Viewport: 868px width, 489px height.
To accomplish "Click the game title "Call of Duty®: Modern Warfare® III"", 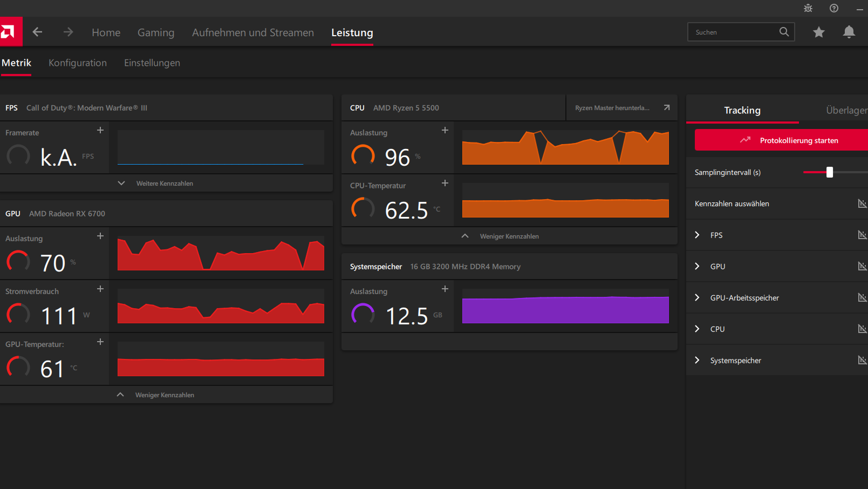I will [x=87, y=107].
